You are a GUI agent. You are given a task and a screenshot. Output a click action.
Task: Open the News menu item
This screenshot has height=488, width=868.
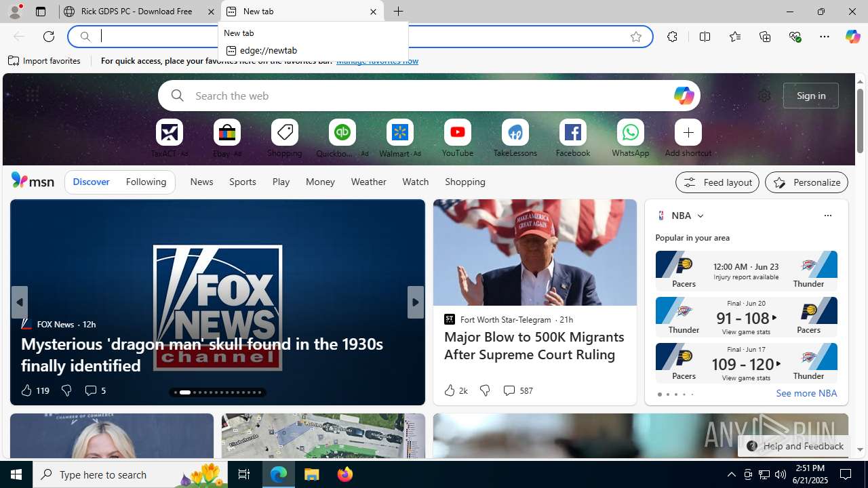pos(201,182)
